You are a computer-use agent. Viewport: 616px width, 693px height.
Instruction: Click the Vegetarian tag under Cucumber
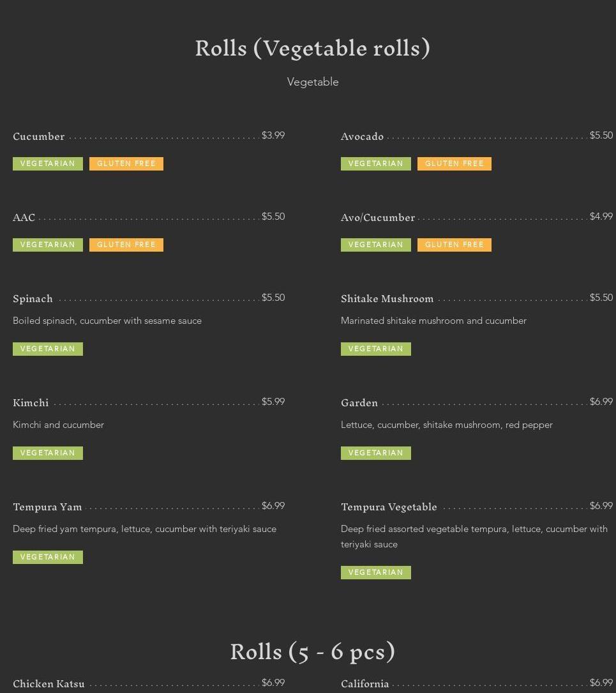[x=48, y=164]
